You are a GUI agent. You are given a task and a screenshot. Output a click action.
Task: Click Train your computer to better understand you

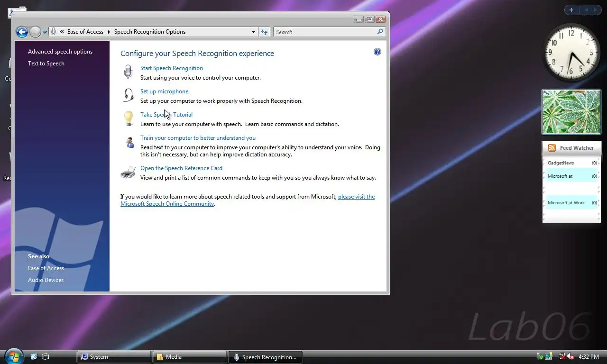tap(198, 138)
